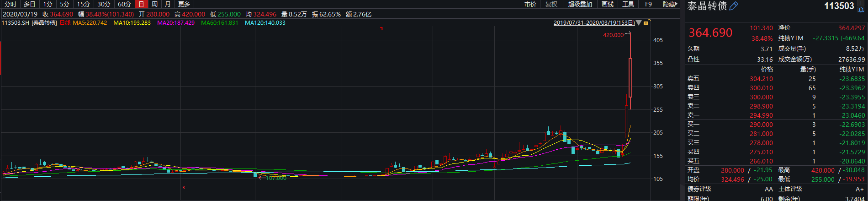Click the 复权 toolbar button

[551, 4]
